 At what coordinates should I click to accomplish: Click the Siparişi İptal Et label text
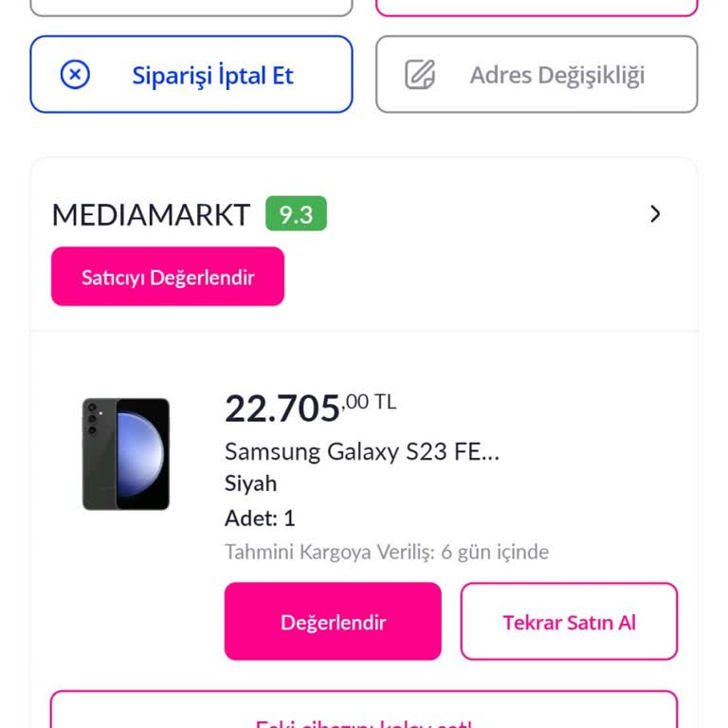(213, 76)
